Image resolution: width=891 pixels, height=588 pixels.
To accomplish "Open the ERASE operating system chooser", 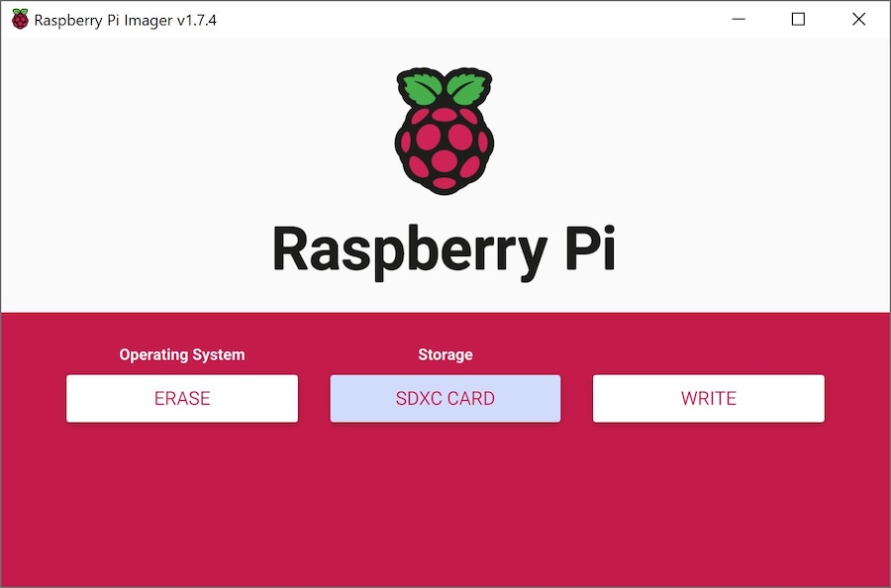I will [181, 398].
